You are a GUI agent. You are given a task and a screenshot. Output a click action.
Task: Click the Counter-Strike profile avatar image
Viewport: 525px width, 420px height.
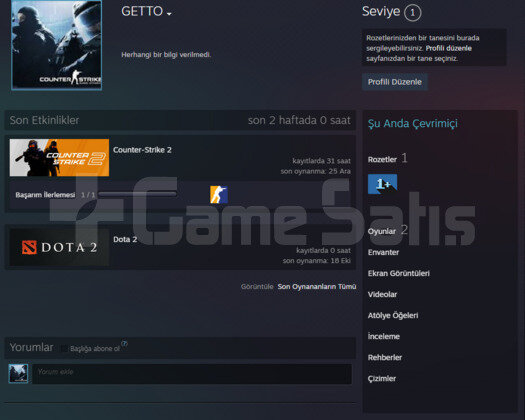[57, 45]
